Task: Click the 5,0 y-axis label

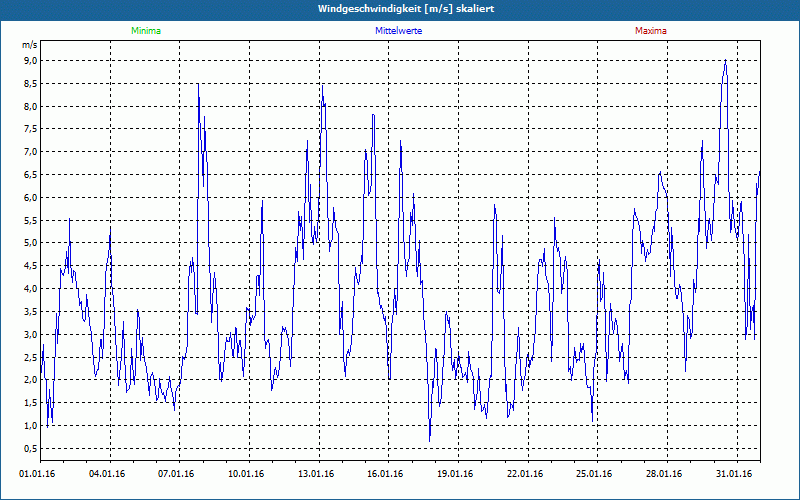Action: pos(31,243)
